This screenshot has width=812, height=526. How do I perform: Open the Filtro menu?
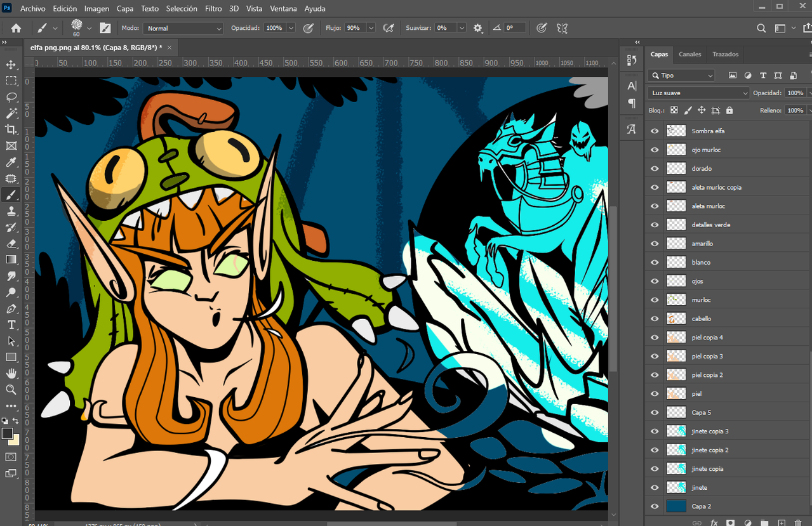pos(213,9)
